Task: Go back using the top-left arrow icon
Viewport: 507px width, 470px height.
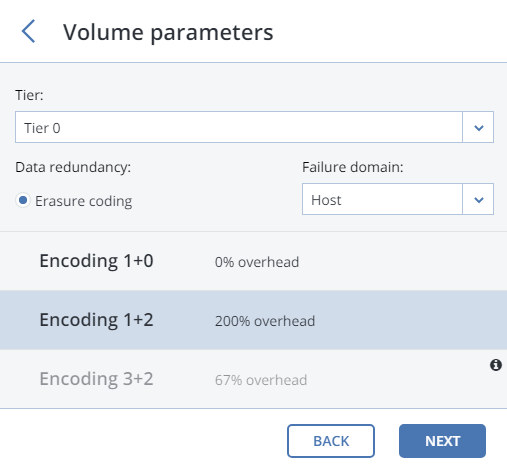Action: pyautogui.click(x=28, y=31)
